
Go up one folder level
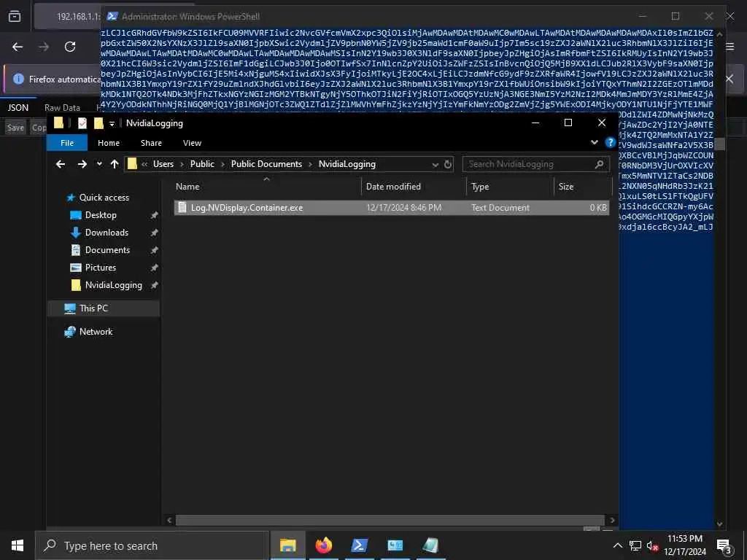[115, 164]
